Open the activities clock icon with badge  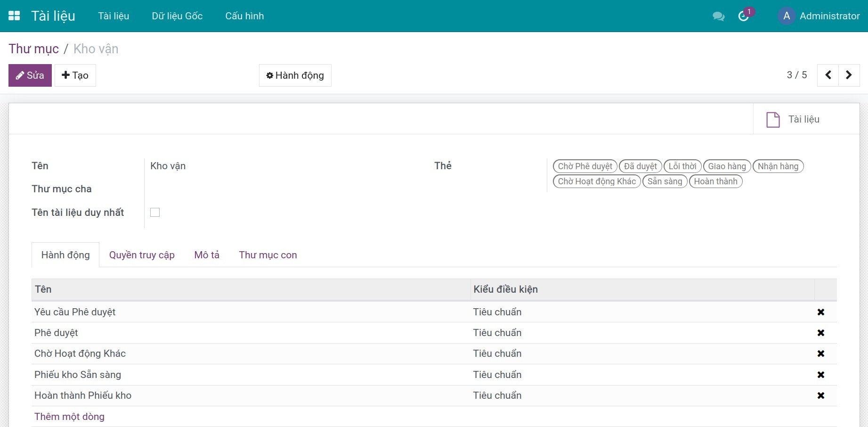[744, 16]
